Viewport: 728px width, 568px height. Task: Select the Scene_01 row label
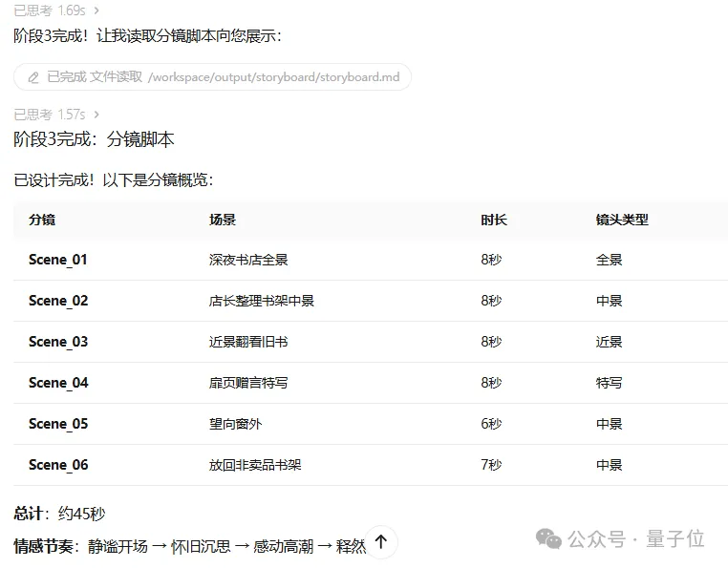coord(58,260)
